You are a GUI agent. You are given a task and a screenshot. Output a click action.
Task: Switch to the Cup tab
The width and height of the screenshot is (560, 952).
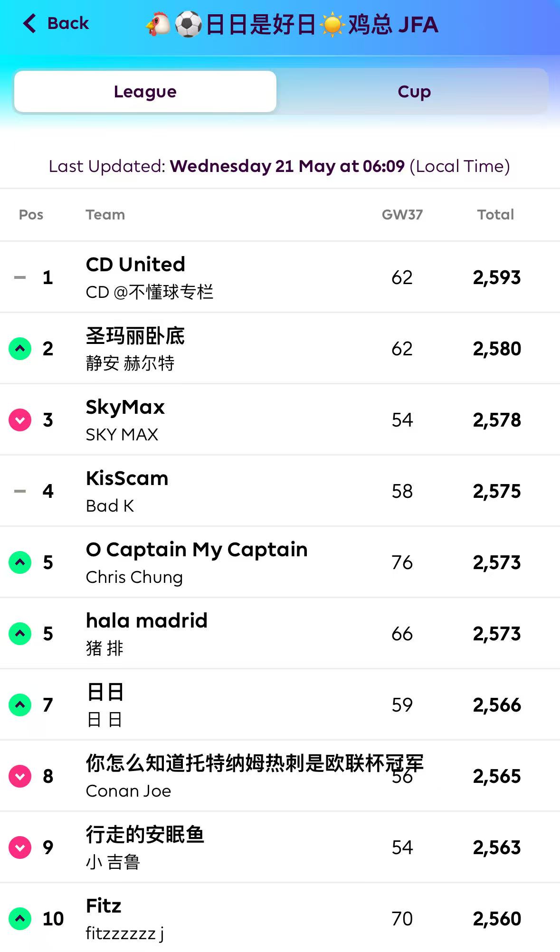click(414, 92)
